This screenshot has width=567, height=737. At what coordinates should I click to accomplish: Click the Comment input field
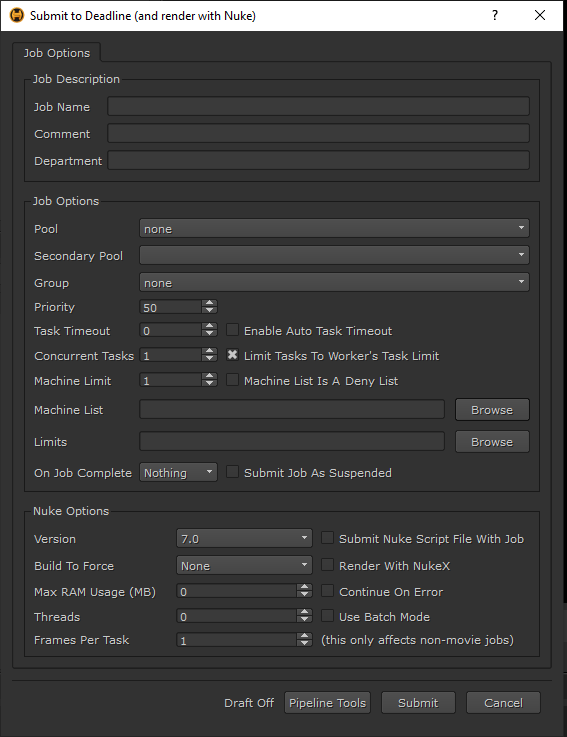(319, 133)
